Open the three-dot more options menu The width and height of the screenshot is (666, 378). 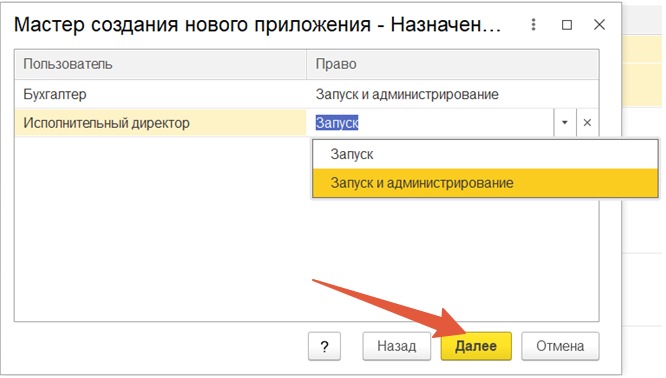(x=533, y=25)
